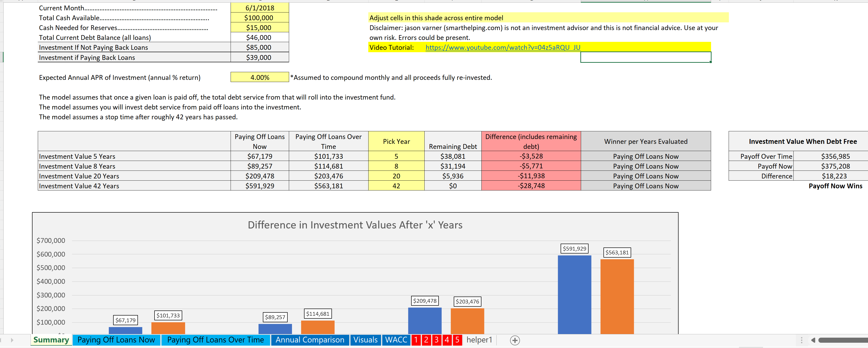
Task: Select the -$3,528 difference cell
Action: click(x=531, y=156)
